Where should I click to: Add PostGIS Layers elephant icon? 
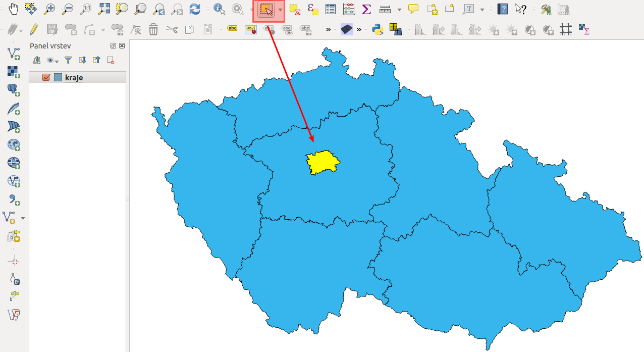(x=14, y=90)
